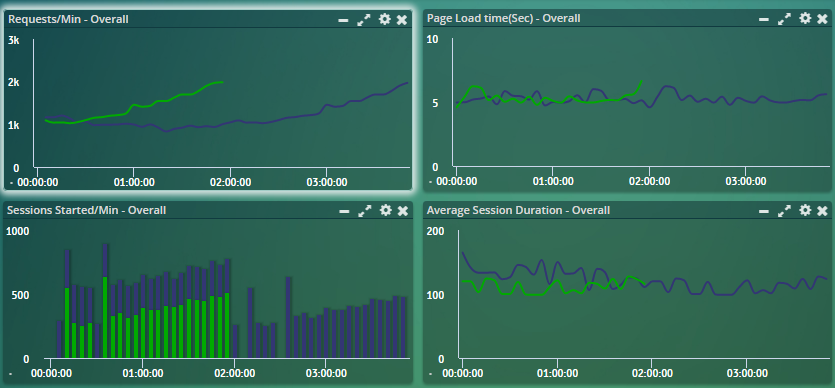The width and height of the screenshot is (835, 388).
Task: Click the 10 axis label in Page Load chart
Action: (x=432, y=39)
